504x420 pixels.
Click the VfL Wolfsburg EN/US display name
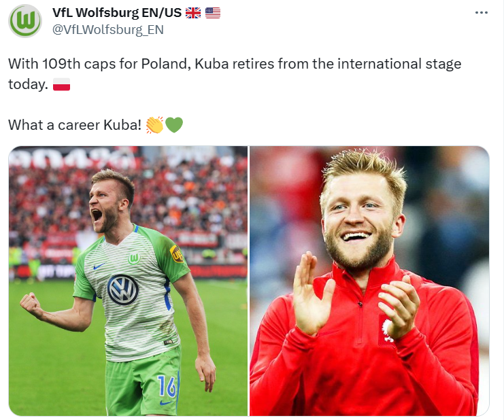[x=117, y=12]
